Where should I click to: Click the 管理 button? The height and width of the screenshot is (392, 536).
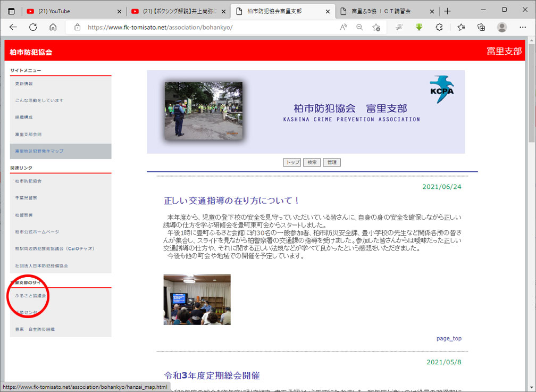click(x=332, y=162)
